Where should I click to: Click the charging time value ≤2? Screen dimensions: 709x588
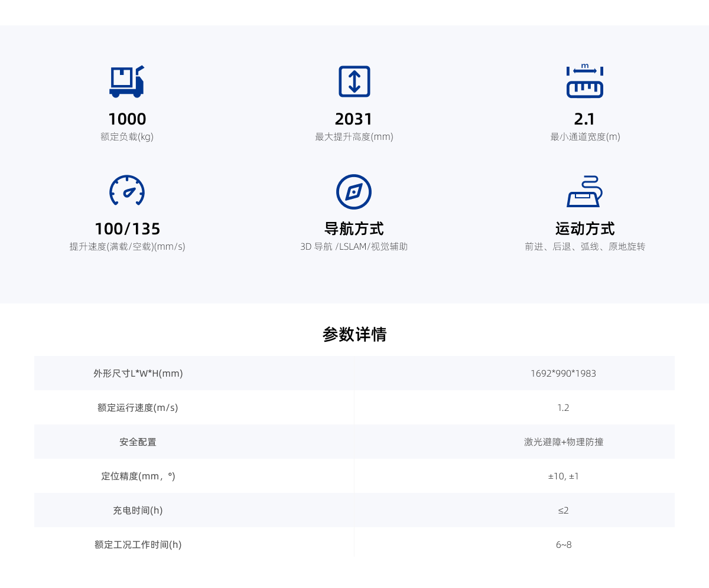pyautogui.click(x=563, y=510)
